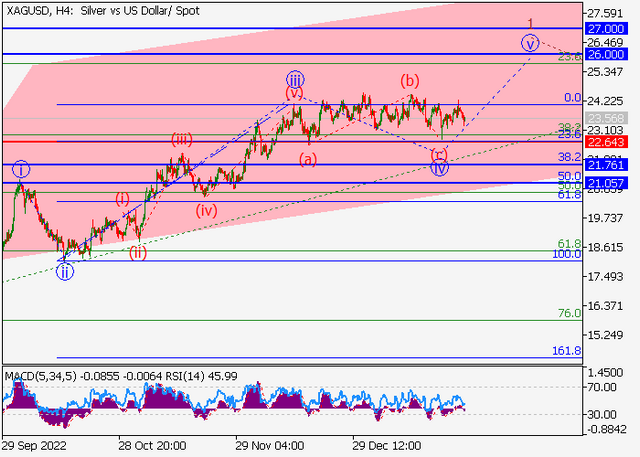The height and width of the screenshot is (457, 640).
Task: Select the red (ii) subwave label
Action: tap(138, 253)
